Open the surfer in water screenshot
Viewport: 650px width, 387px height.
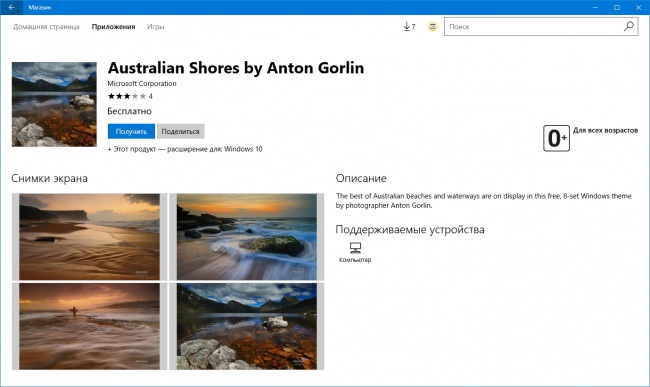tap(90, 327)
